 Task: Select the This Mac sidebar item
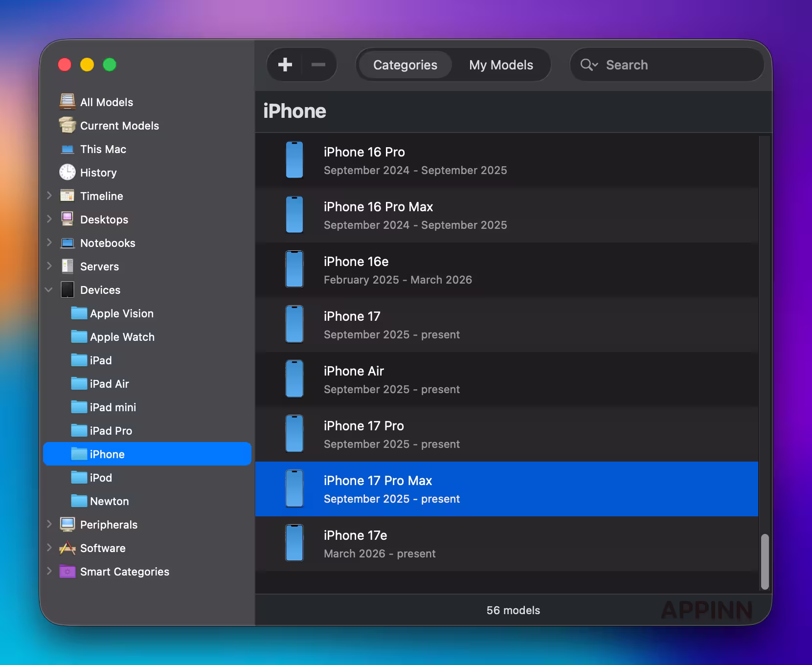click(x=103, y=149)
